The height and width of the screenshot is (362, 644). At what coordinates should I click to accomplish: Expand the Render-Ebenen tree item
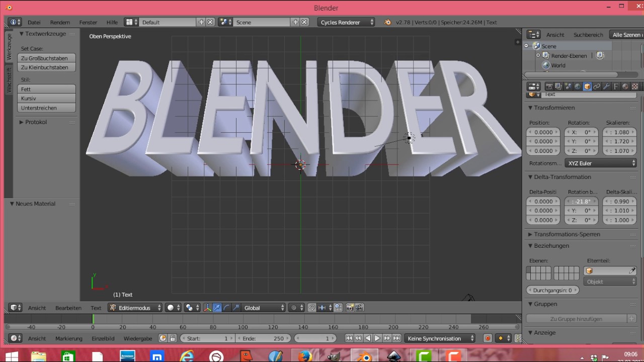(x=538, y=56)
